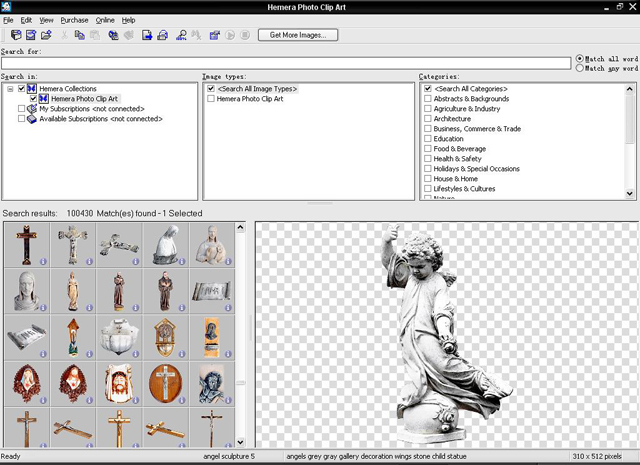Click the magnifier zoom toolbar icon
Viewport: 640px width, 465px height.
point(181,35)
